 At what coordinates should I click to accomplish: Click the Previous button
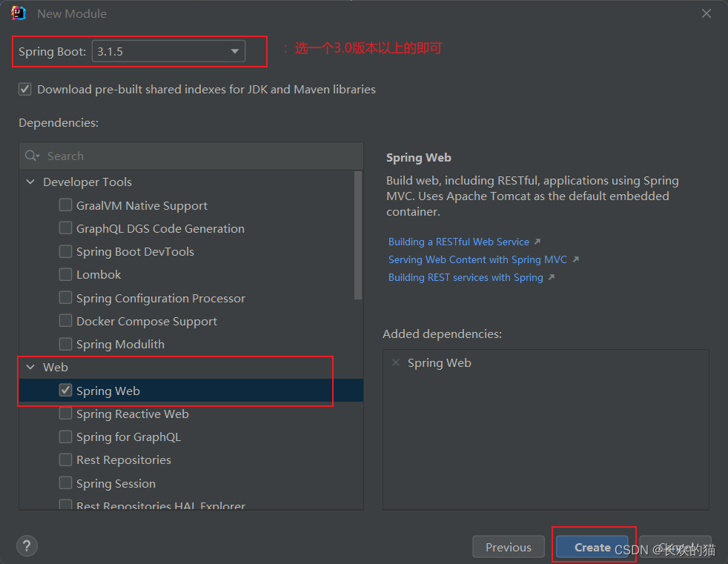click(509, 547)
